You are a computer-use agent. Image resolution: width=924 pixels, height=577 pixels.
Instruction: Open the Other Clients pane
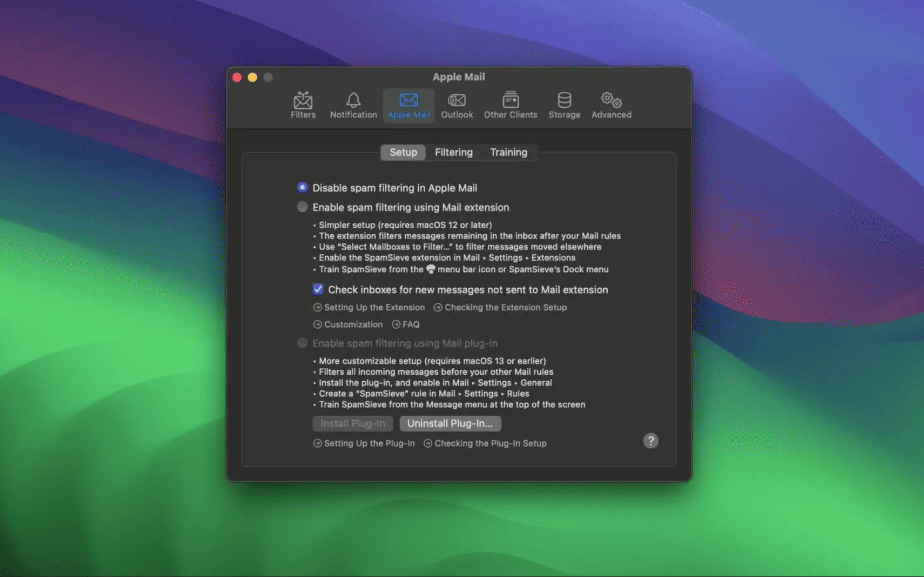coord(511,105)
